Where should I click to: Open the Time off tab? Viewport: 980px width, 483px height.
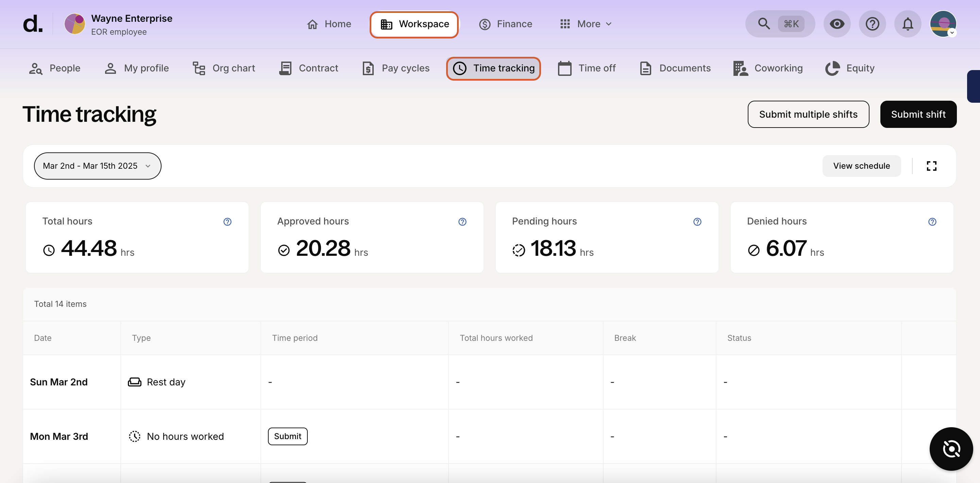pyautogui.click(x=587, y=68)
